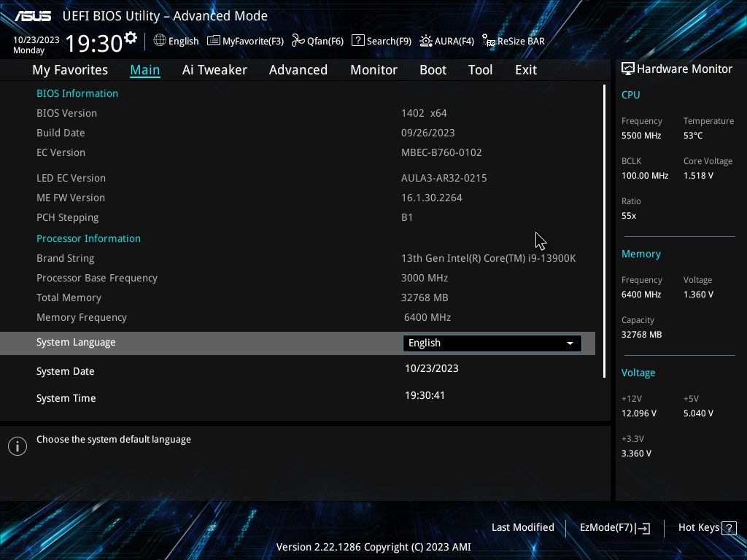Click the info circle icon

pyautogui.click(x=18, y=446)
